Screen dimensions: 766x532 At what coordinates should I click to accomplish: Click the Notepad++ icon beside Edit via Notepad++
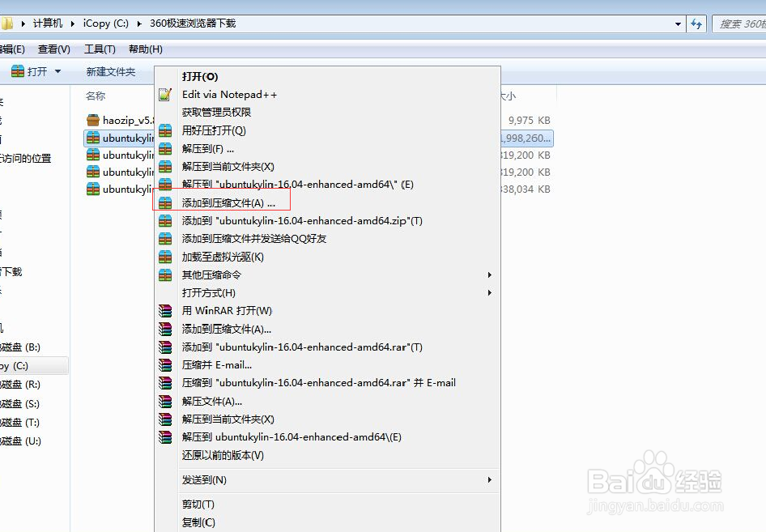pos(165,94)
